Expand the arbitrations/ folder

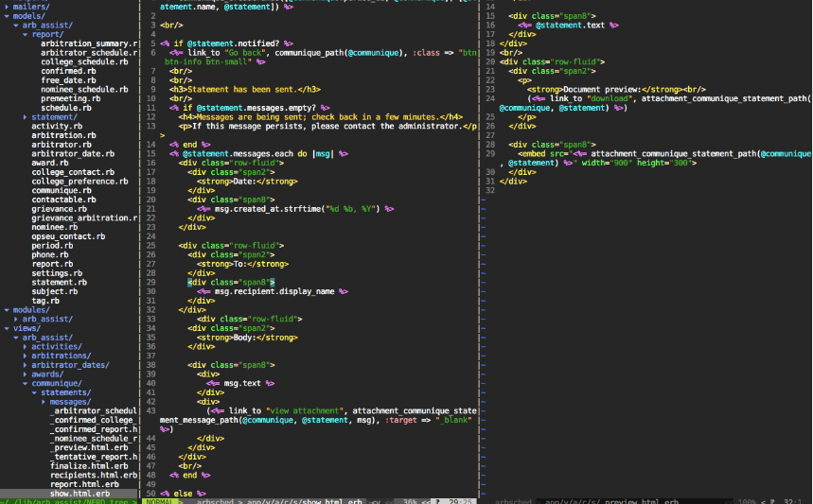click(x=25, y=356)
